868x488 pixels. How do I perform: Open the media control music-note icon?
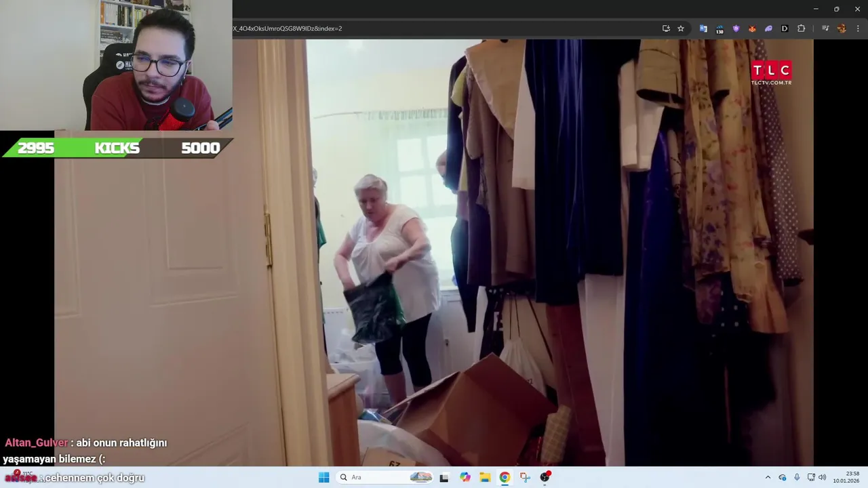click(x=825, y=28)
